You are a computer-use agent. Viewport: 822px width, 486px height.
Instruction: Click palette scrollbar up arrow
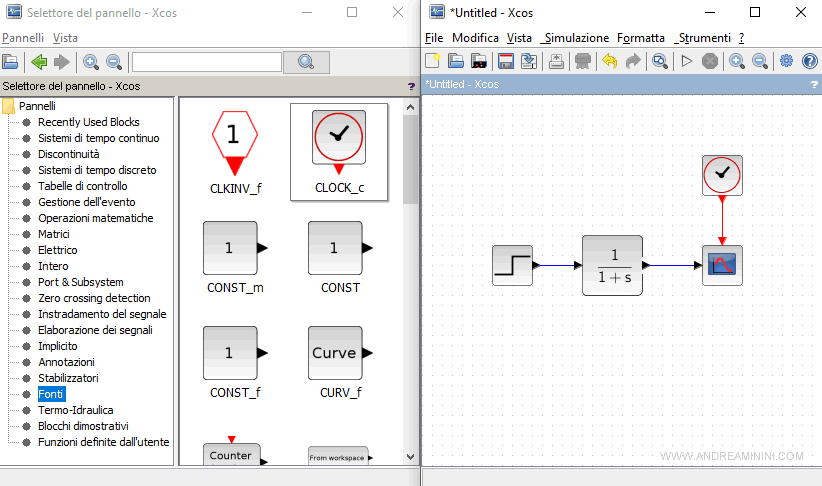click(x=410, y=107)
